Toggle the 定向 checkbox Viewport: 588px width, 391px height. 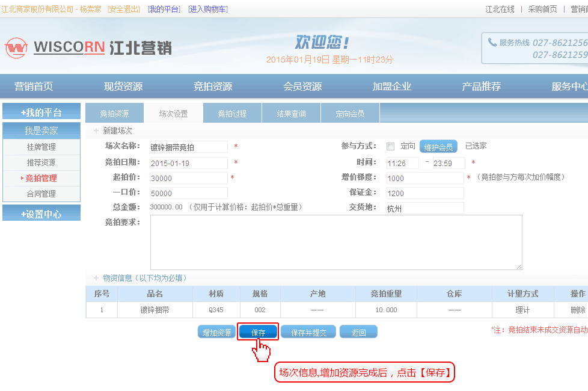[391, 146]
